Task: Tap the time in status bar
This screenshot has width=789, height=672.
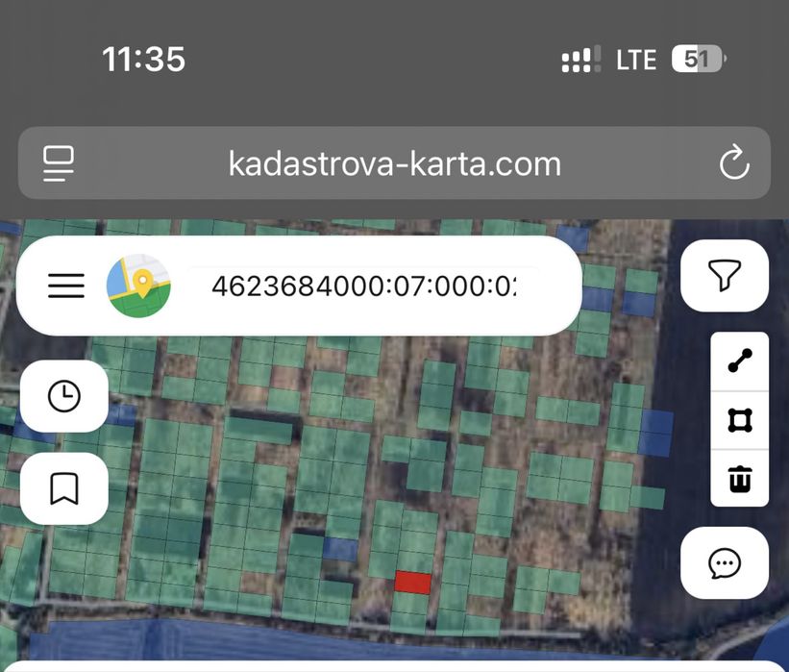Action: [x=143, y=59]
